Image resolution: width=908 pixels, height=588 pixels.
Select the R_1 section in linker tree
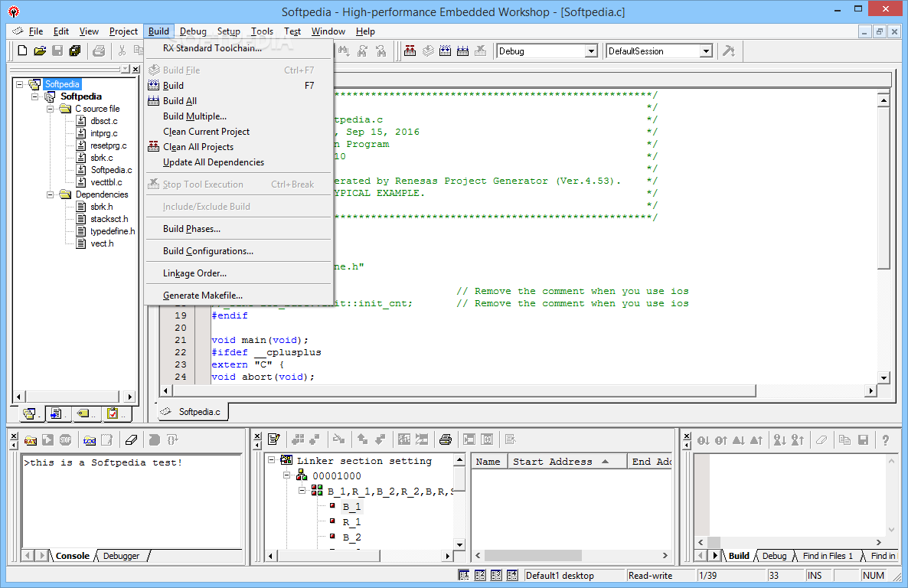[x=351, y=522]
